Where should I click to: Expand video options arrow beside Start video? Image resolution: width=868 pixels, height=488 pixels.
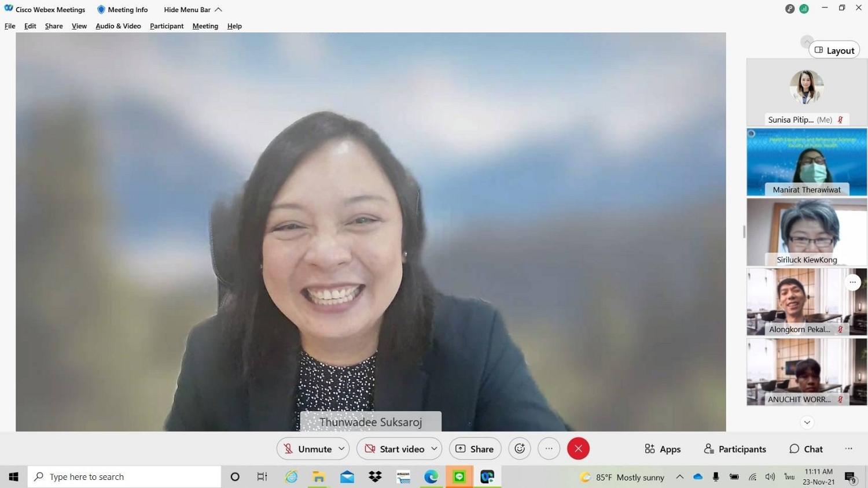[x=434, y=449]
